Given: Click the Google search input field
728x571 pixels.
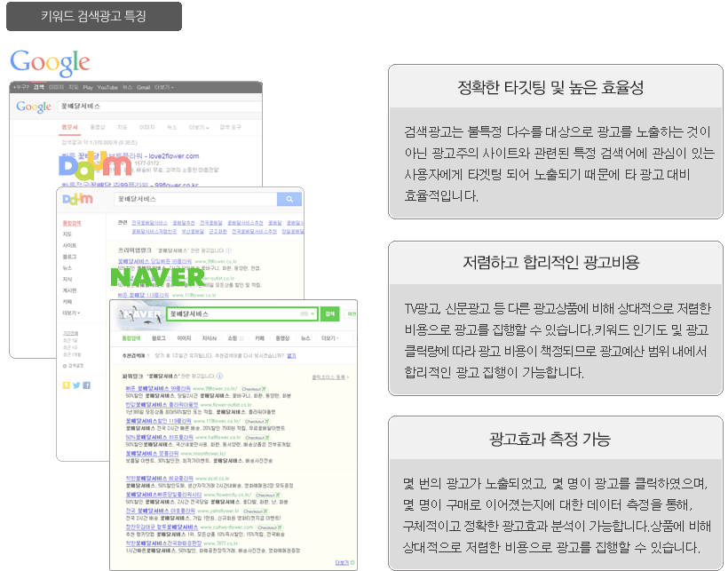Looking at the screenshot, I should click(160, 107).
